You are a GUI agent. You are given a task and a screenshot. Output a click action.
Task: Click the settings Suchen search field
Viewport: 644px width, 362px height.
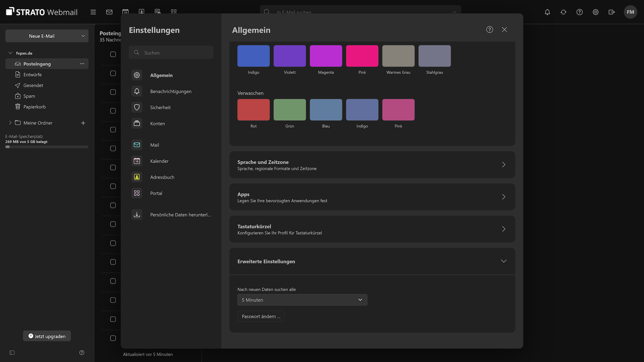171,52
